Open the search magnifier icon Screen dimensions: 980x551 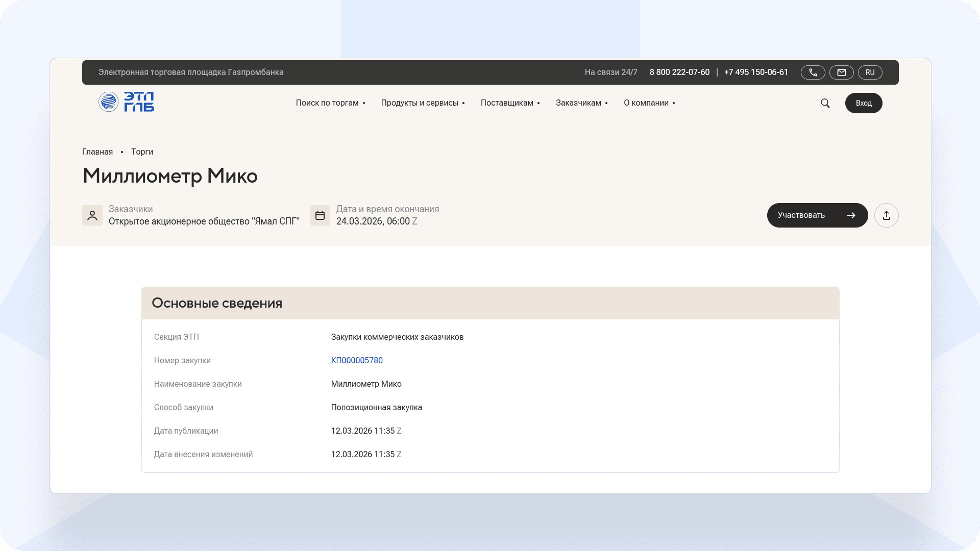pos(825,103)
